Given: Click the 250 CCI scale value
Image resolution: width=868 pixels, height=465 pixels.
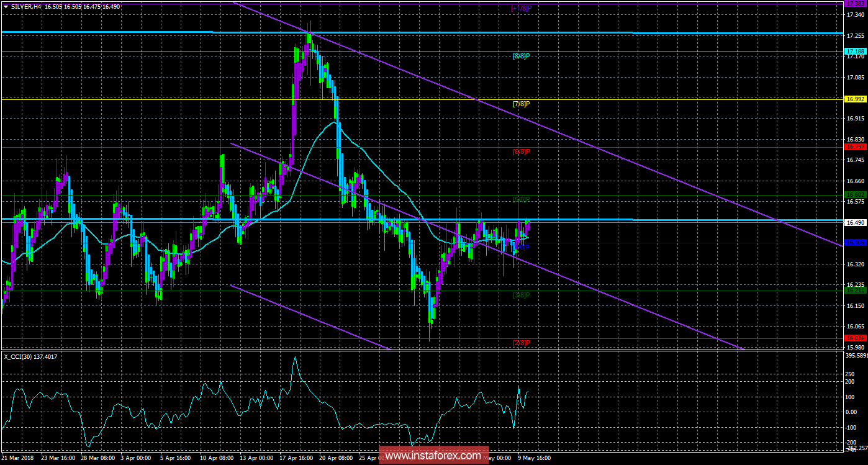Looking at the screenshot, I should [x=850, y=374].
